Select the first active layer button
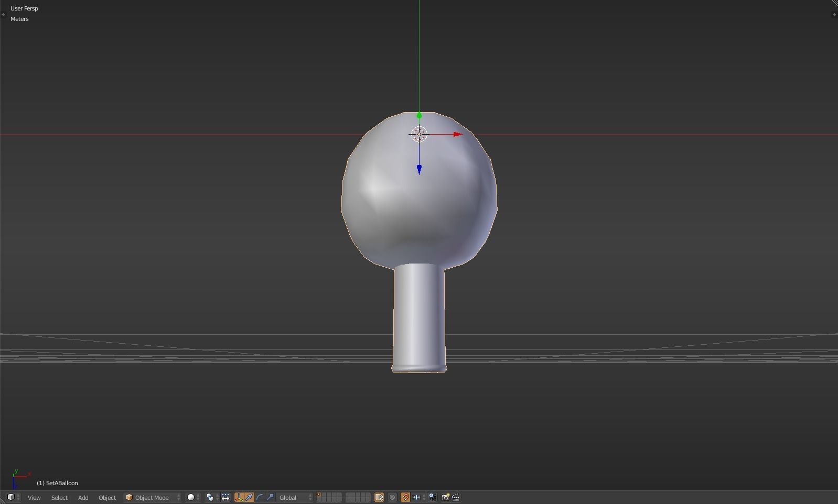This screenshot has width=838, height=504. (319, 495)
